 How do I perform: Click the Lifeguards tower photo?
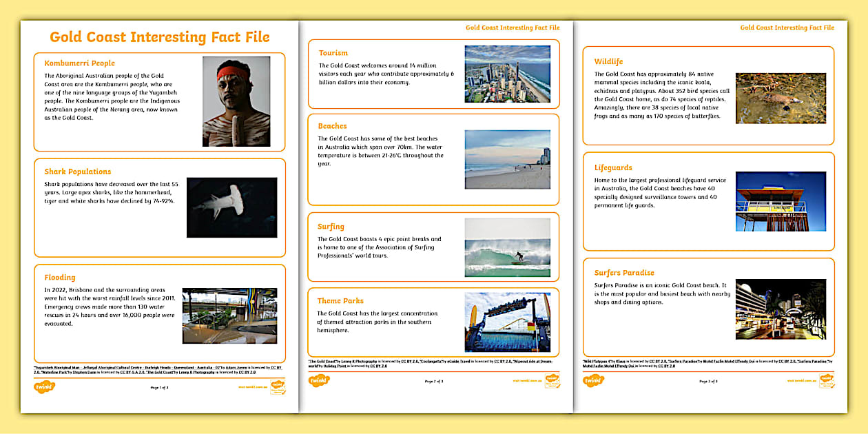781,201
